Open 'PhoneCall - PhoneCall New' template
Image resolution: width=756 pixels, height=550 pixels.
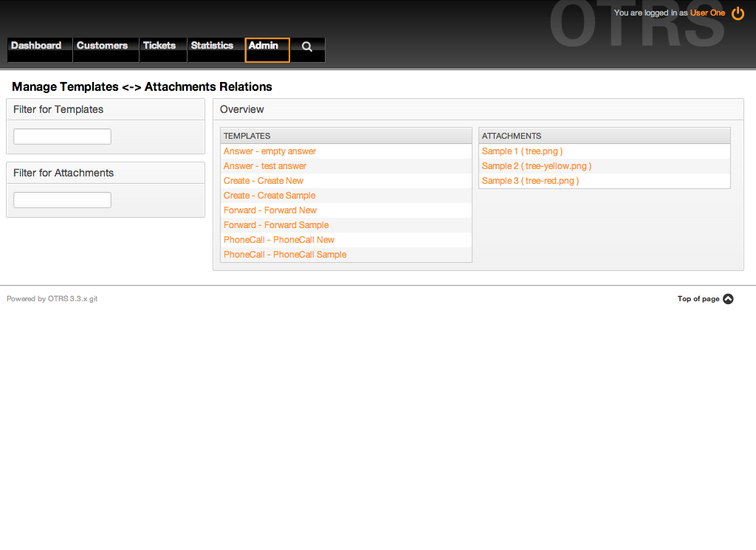(279, 240)
